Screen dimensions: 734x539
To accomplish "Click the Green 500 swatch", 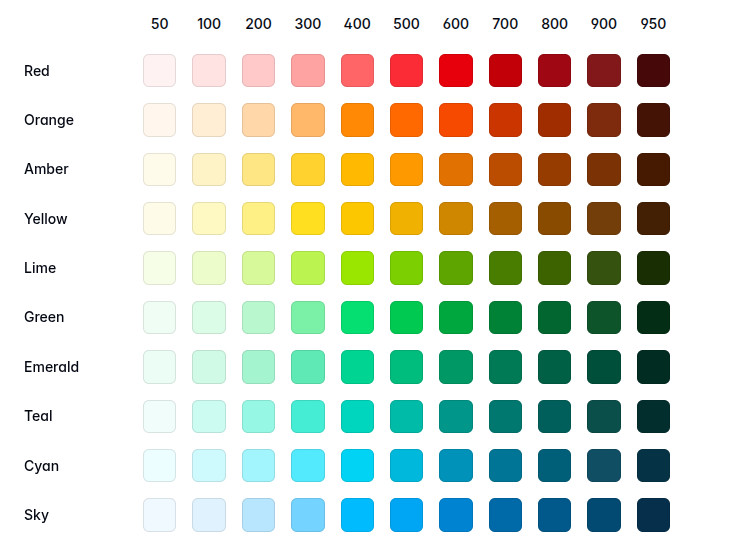I will (406, 317).
